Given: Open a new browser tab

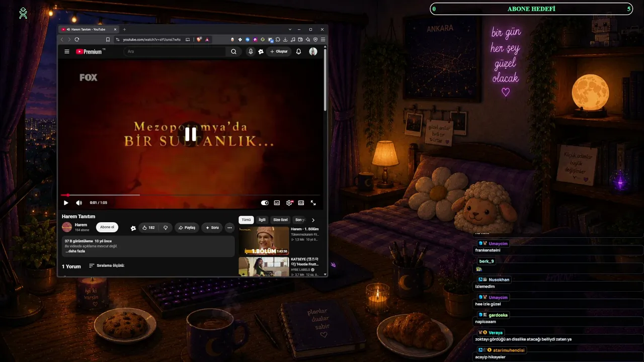Looking at the screenshot, I should (124, 30).
